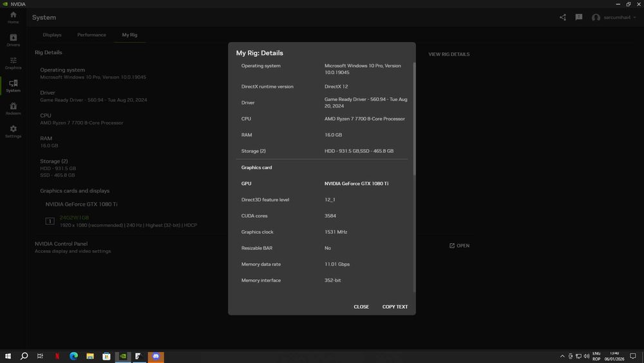The height and width of the screenshot is (363, 644).
Task: Open Settings in the NVIDIA sidebar
Action: [13, 132]
